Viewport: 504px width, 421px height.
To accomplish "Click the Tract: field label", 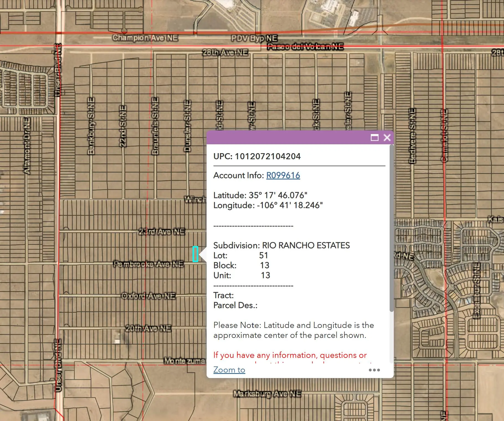I will (223, 295).
